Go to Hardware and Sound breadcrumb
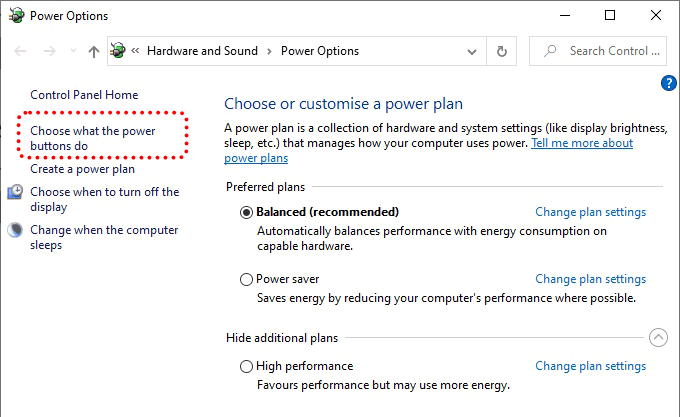The width and height of the screenshot is (680, 417). click(202, 51)
